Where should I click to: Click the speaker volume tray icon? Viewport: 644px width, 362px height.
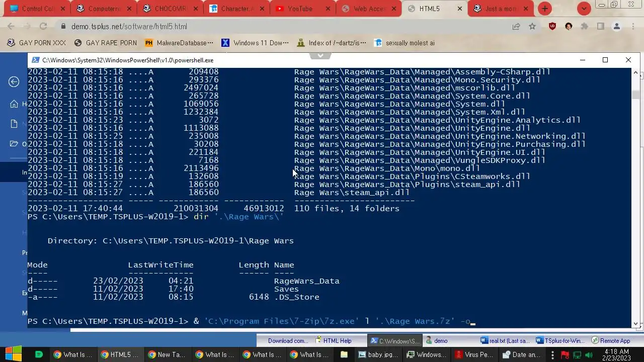coord(589,355)
